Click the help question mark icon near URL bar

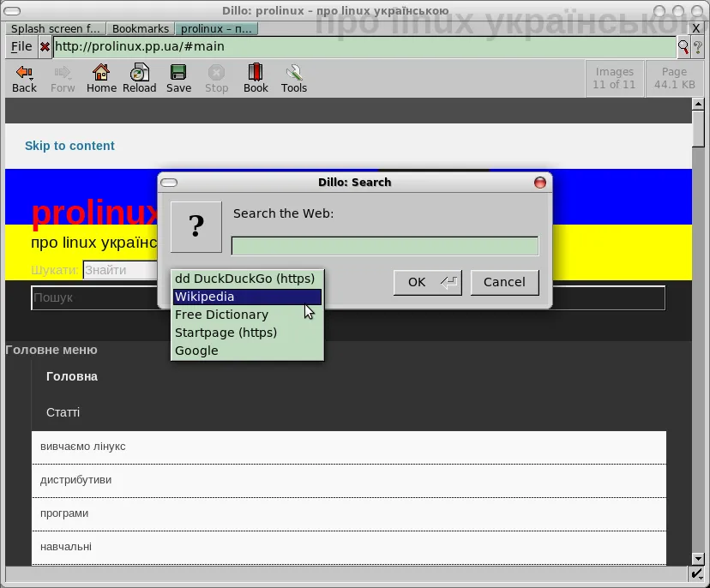point(697,46)
